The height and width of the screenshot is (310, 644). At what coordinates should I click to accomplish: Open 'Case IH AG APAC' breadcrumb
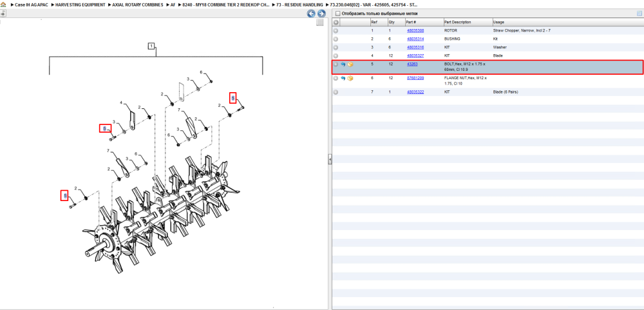click(31, 5)
